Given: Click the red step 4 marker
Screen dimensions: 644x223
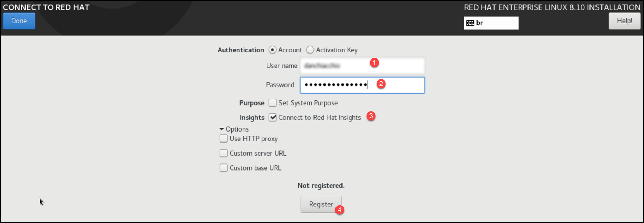Looking at the screenshot, I should click(x=339, y=210).
